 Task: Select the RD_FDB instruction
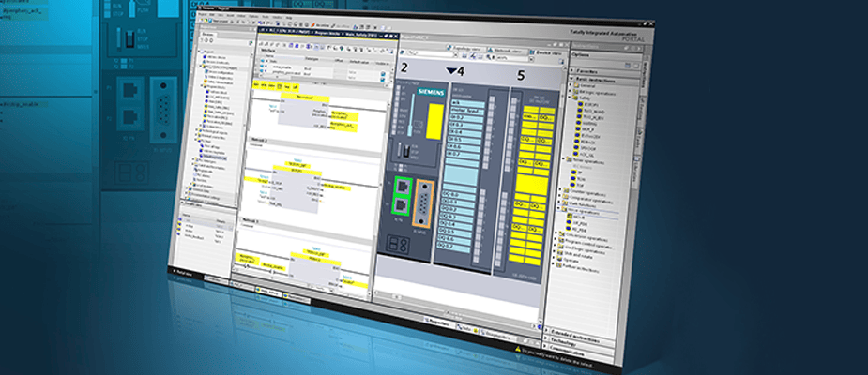(x=578, y=230)
